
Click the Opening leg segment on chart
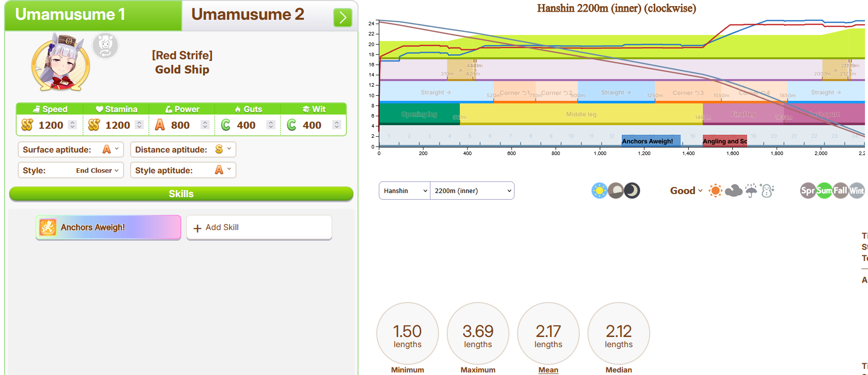419,114
